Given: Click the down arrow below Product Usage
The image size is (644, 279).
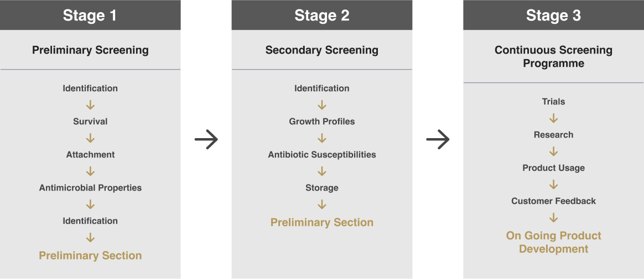Looking at the screenshot, I should (553, 185).
